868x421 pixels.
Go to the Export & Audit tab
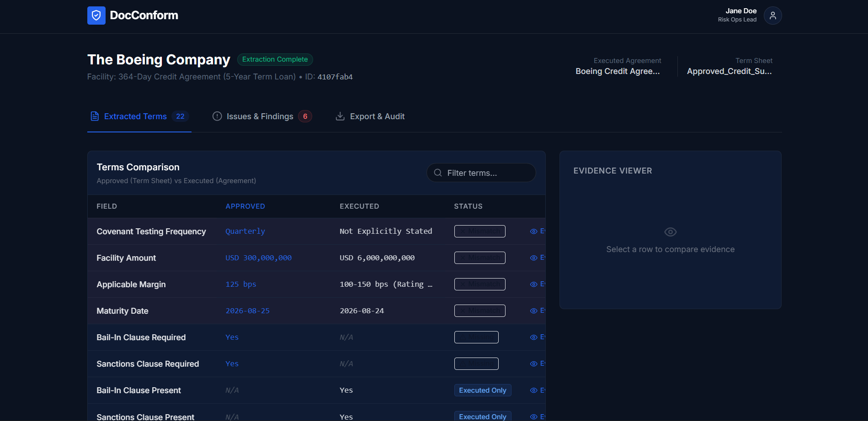pyautogui.click(x=370, y=116)
